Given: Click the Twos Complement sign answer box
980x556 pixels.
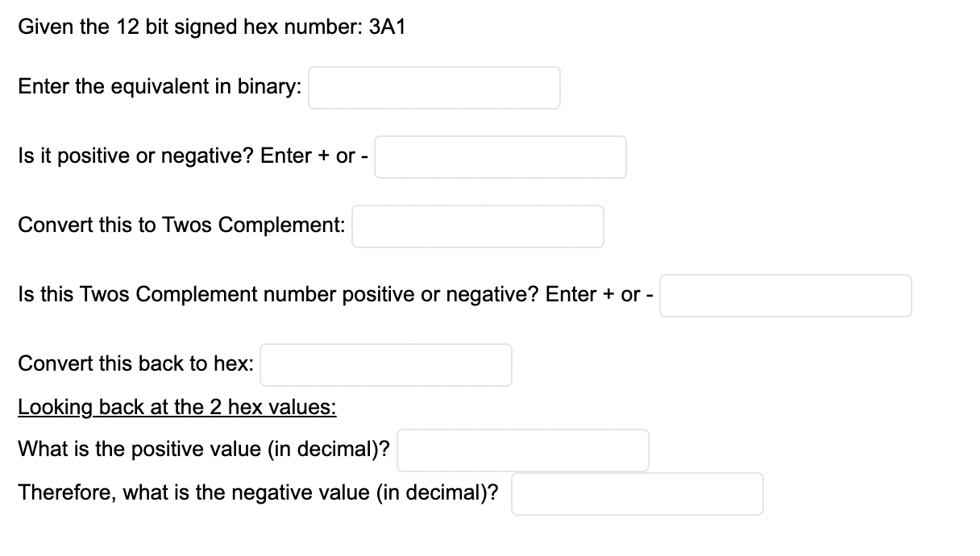Looking at the screenshot, I should (786, 296).
